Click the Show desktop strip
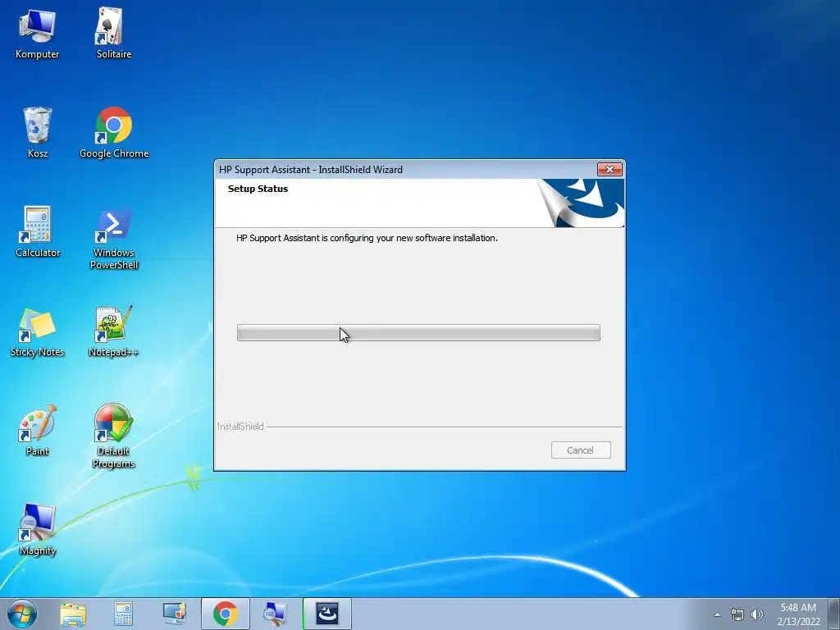The width and height of the screenshot is (840, 630). (834, 614)
